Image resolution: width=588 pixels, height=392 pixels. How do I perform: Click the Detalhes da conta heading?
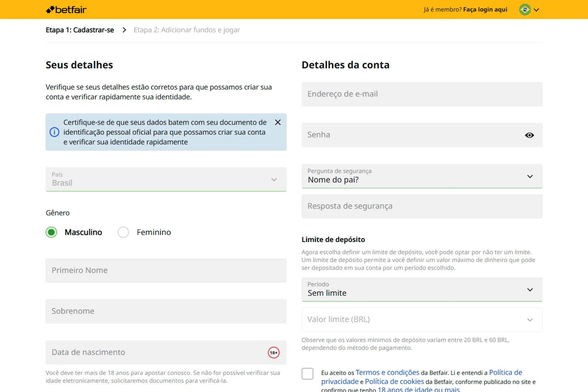tap(345, 65)
